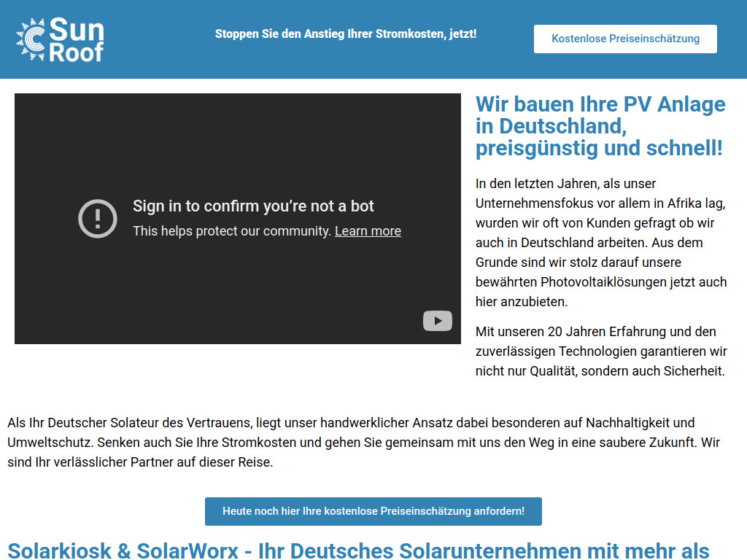This screenshot has height=560, width=747.
Task: Click 'Kostenlose Preiseinschätzung' in the header
Action: click(624, 39)
